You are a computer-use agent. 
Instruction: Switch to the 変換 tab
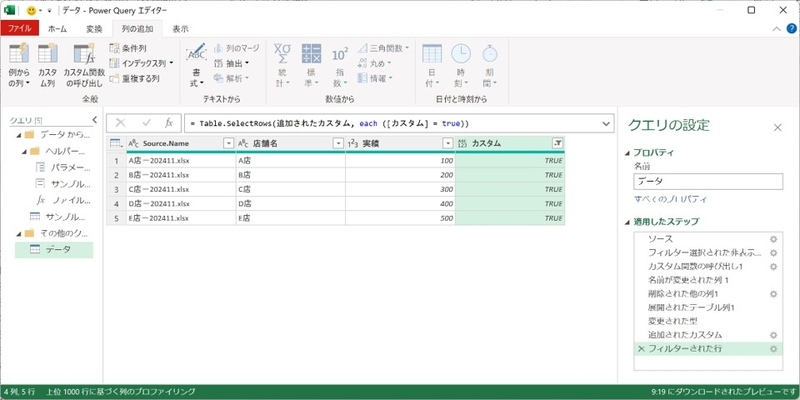pos(94,29)
